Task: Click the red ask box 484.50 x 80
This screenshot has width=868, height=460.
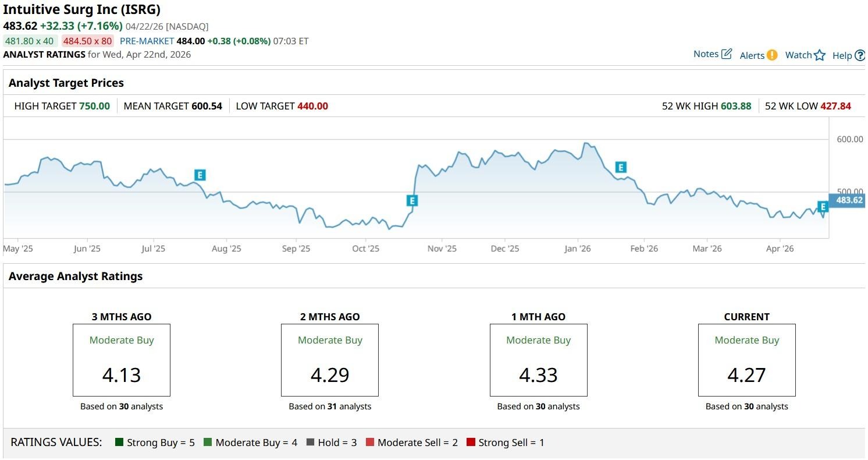Action: pyautogui.click(x=88, y=41)
